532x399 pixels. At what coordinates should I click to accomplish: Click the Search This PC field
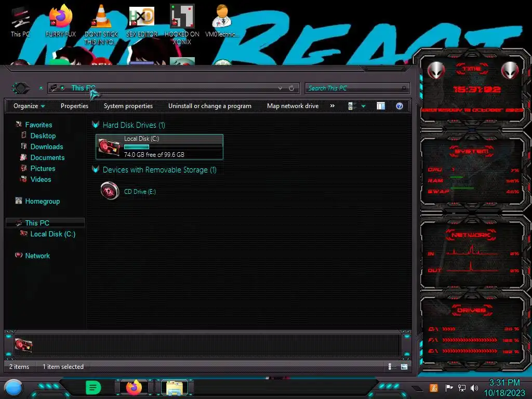pyautogui.click(x=357, y=88)
